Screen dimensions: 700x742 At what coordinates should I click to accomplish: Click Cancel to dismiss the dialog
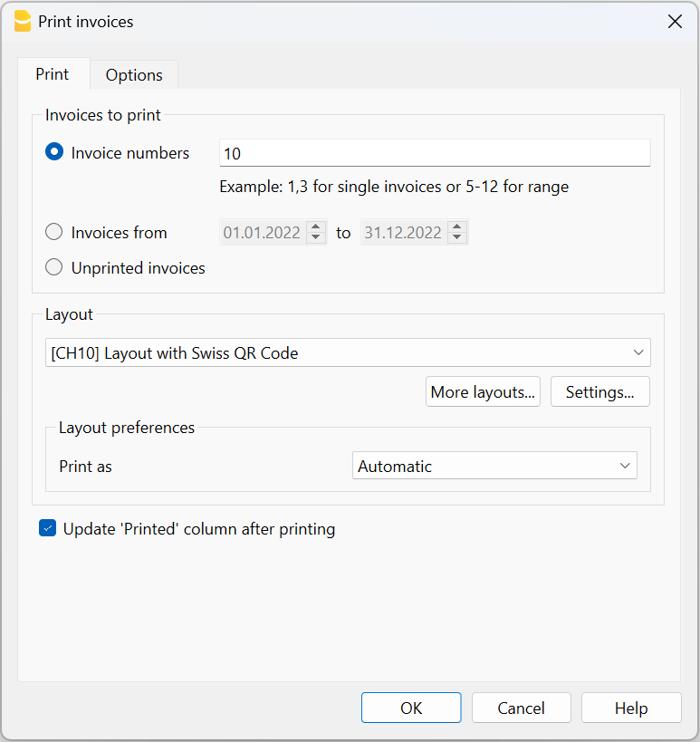522,708
